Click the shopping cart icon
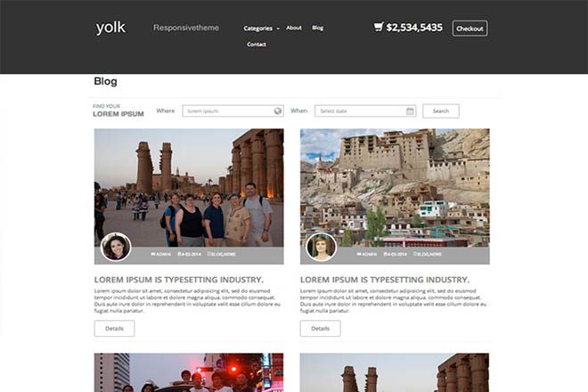The image size is (588, 392). coord(379,27)
